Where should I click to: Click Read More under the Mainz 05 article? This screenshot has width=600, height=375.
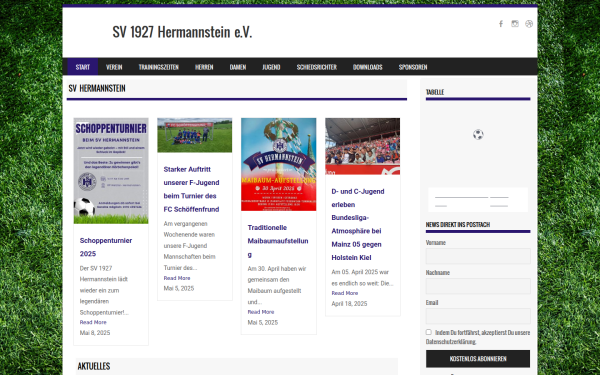tap(344, 293)
